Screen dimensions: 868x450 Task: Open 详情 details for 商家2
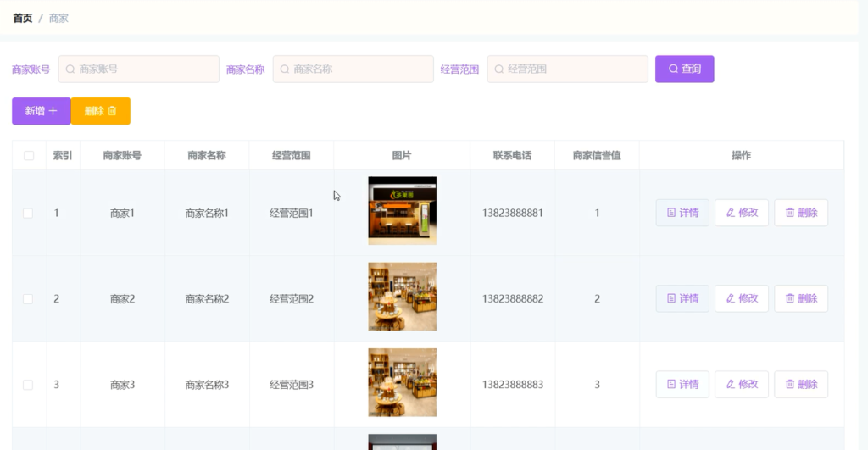(x=682, y=298)
